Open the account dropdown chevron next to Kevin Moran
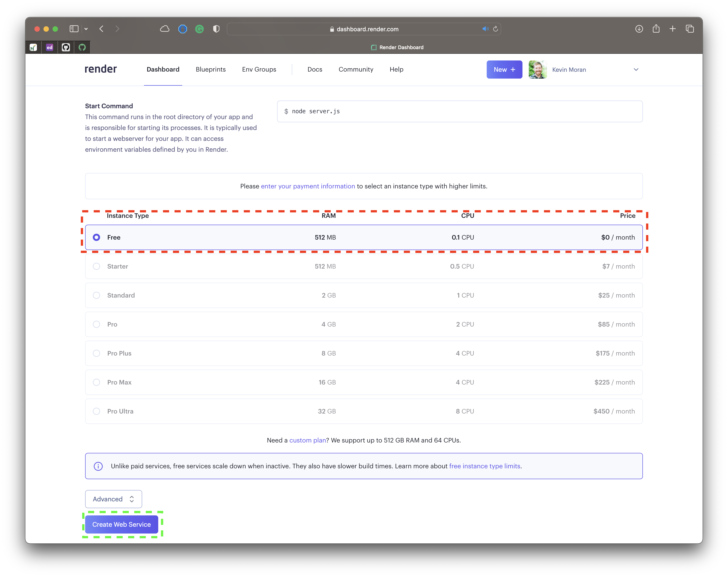 (636, 70)
